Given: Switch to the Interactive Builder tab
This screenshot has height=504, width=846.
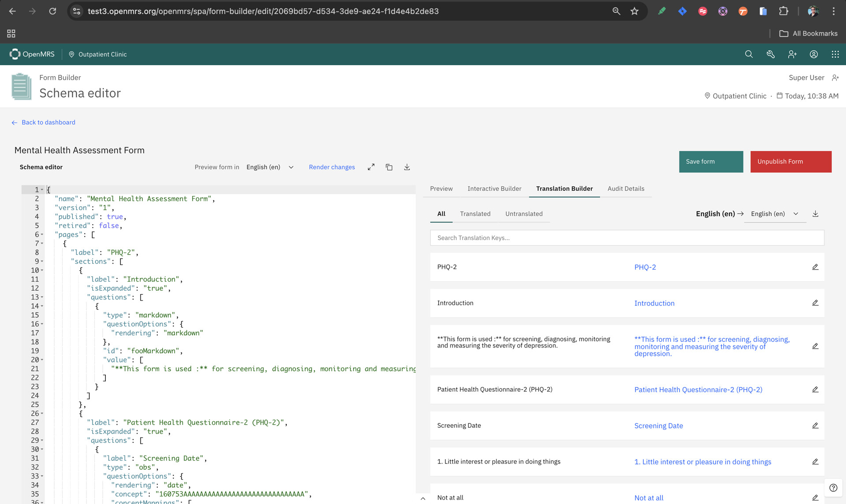Looking at the screenshot, I should click(x=494, y=189).
